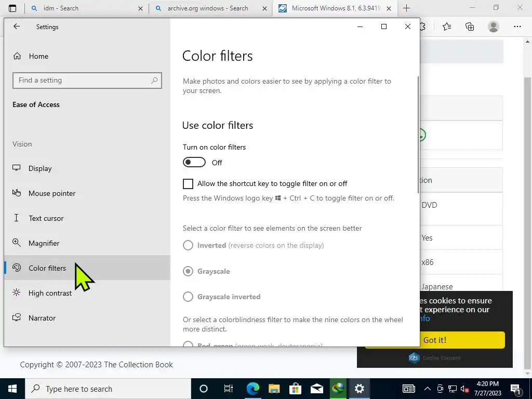Screen dimensions: 532x399
Task: Click the muted volume tray icon
Action: (x=464, y=389)
